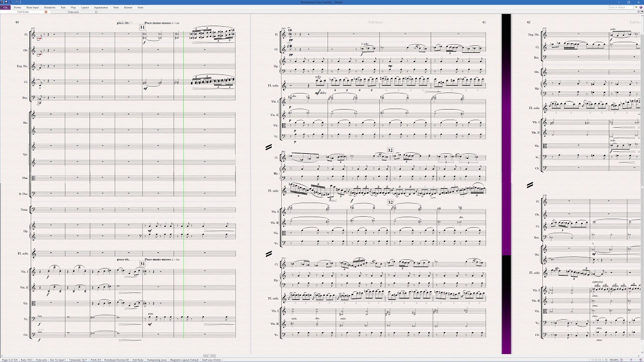Click the horizontal scrollbar left arrow
644x362 pixels.
(2, 356)
